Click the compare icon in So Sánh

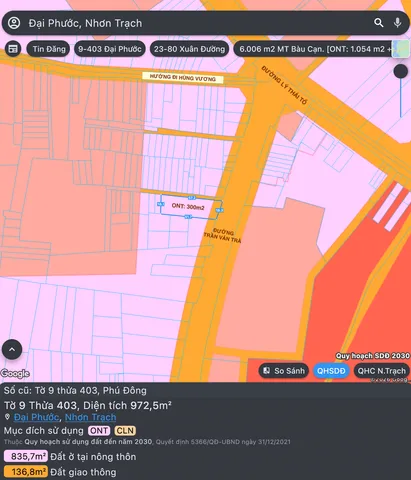267,371
